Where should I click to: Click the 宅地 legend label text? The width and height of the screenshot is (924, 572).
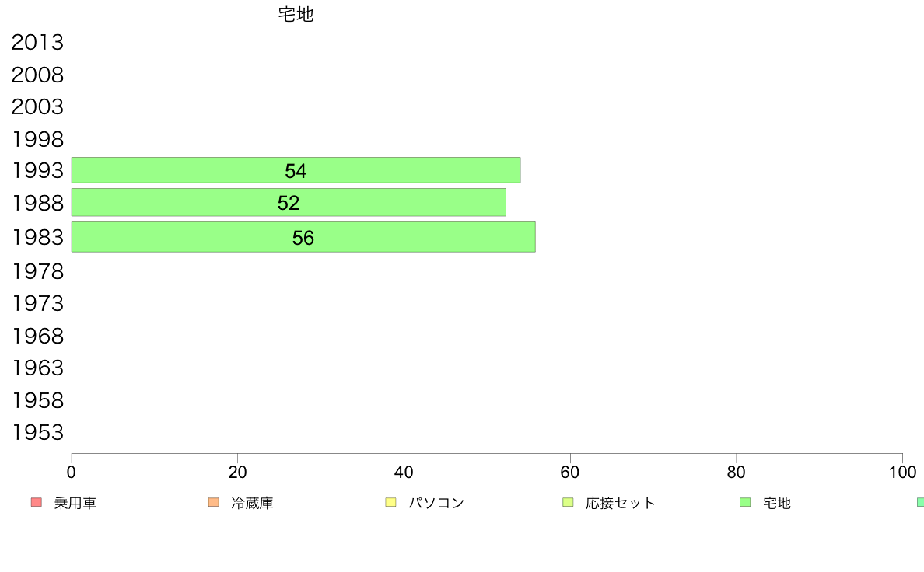tap(777, 503)
